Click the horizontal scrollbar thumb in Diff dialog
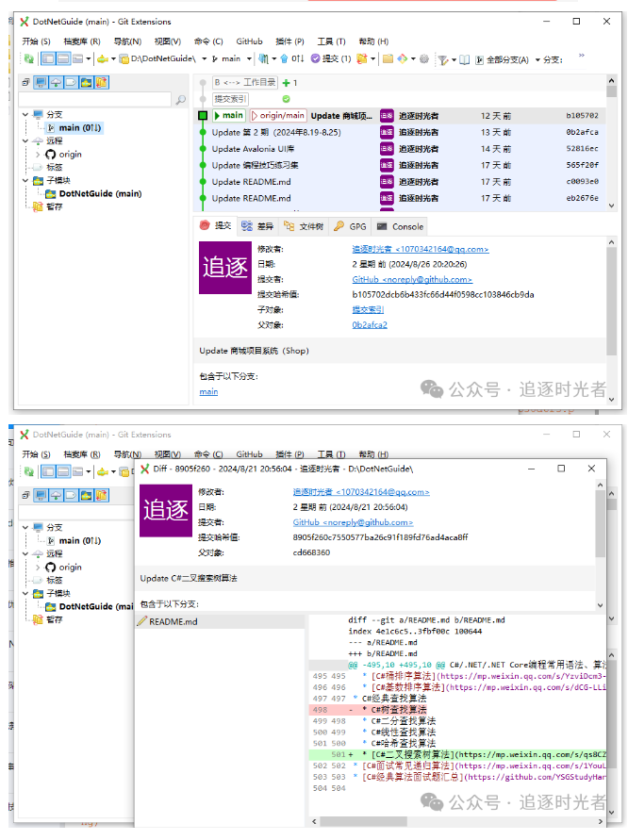The height and width of the screenshot is (840, 628). (x=363, y=821)
